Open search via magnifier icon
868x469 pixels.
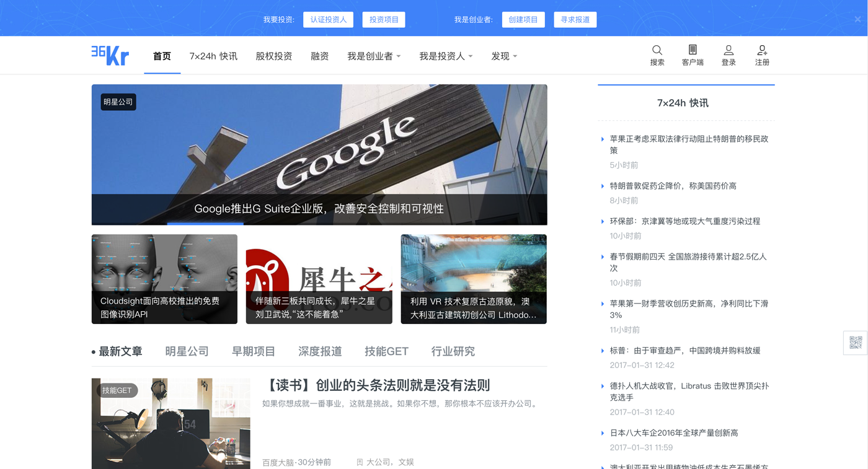(x=657, y=50)
